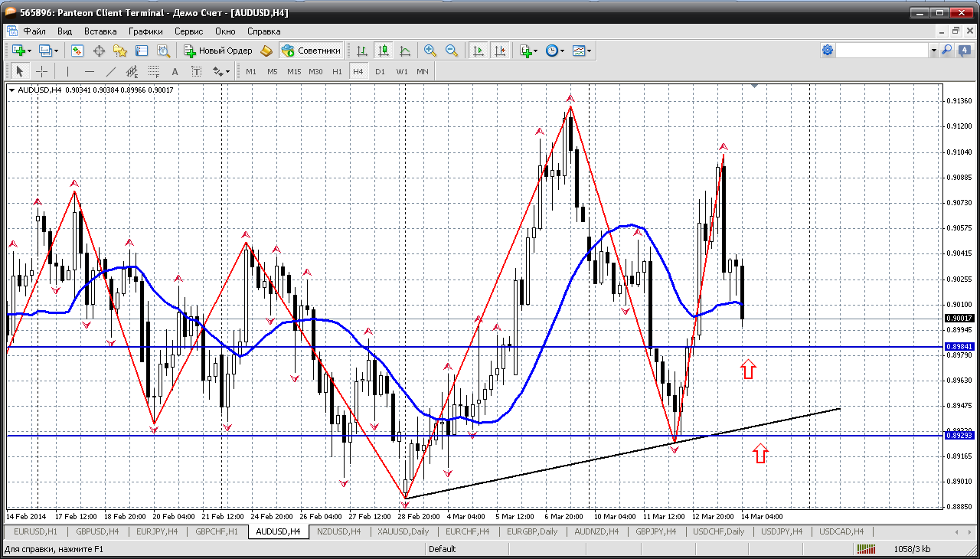
Task: Toggle the Советники auto-trading button
Action: click(x=311, y=51)
